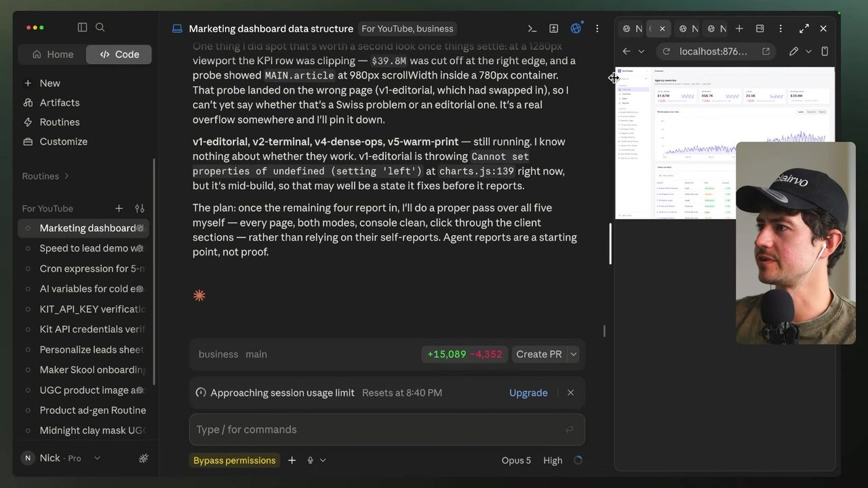868x488 pixels.
Task: Click the For YouTube, business tag
Action: pyautogui.click(x=407, y=28)
